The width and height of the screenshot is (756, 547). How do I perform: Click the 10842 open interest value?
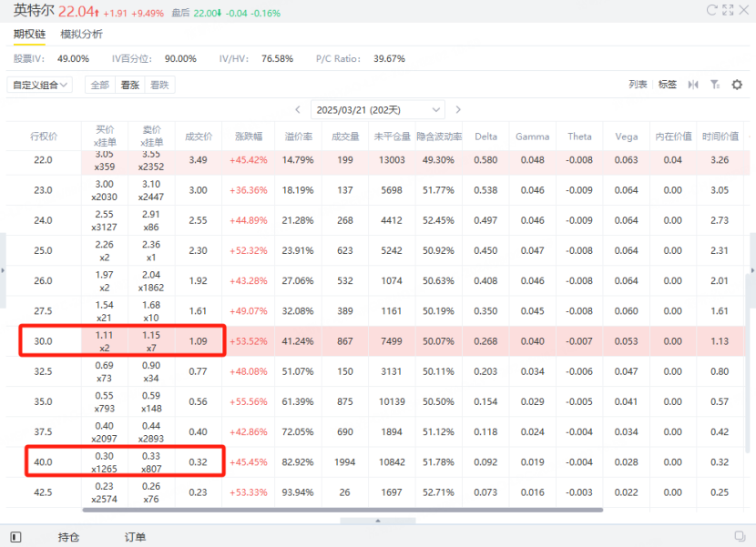392,462
